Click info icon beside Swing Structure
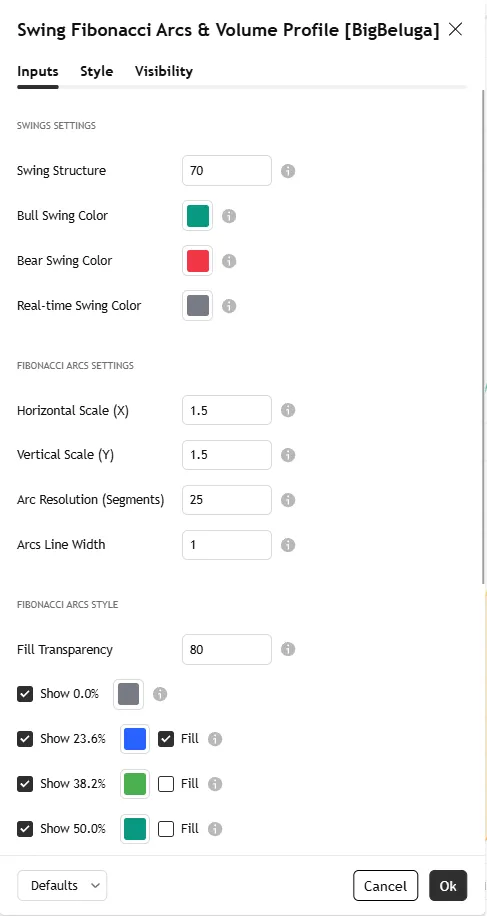Screen dimensions: 487x916 [288, 171]
